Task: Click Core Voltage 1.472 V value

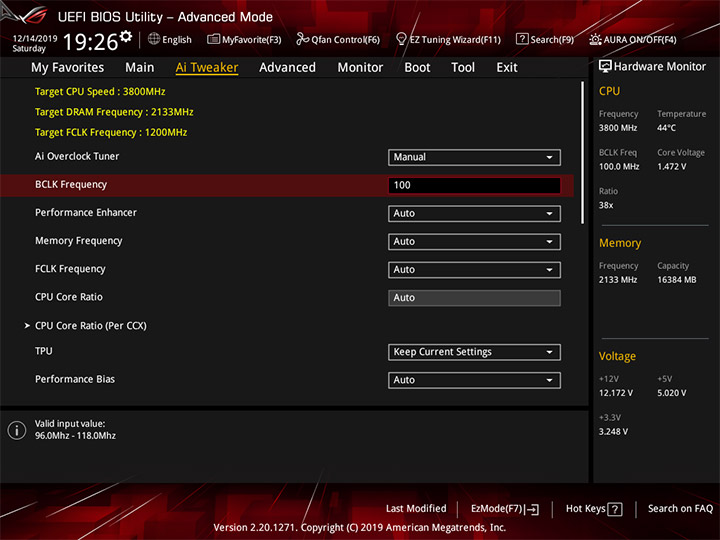Action: click(672, 167)
